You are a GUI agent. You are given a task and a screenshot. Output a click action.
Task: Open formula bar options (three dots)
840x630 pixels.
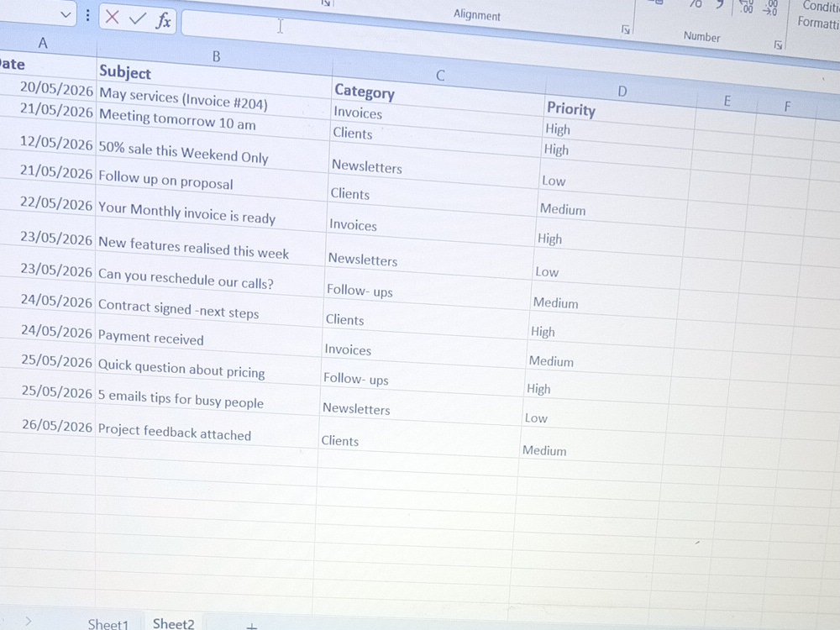pyautogui.click(x=88, y=15)
